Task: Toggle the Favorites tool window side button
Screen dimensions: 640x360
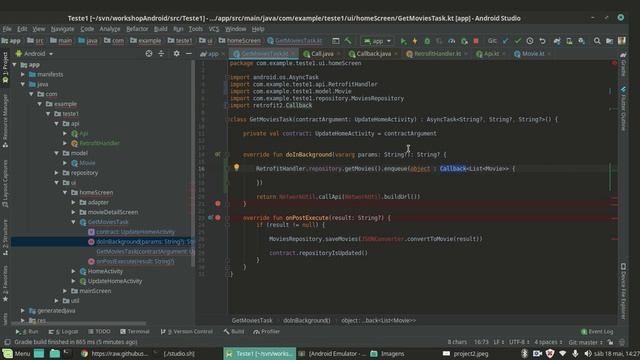Action: pyautogui.click(x=5, y=285)
